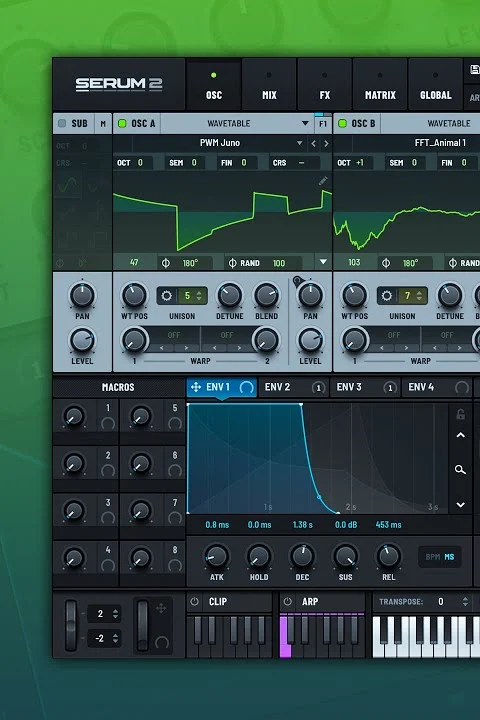This screenshot has height=720, width=480.
Task: Click the OSC A warp 2 OFF mode selector
Action: [x=227, y=335]
